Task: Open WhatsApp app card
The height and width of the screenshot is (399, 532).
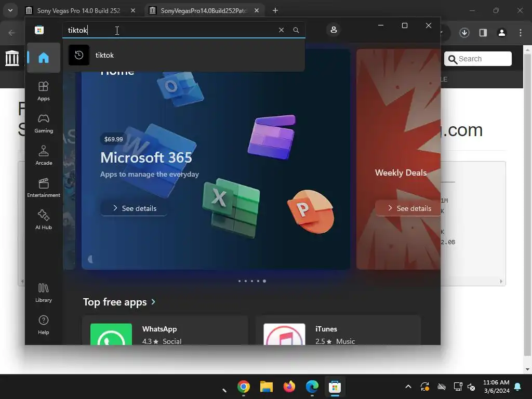Action: click(x=165, y=330)
